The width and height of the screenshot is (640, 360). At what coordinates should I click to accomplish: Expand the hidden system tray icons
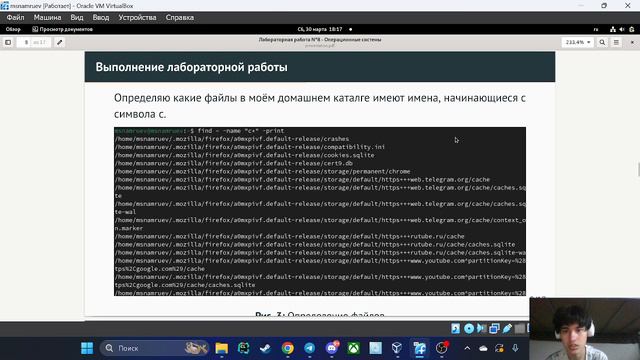467,348
